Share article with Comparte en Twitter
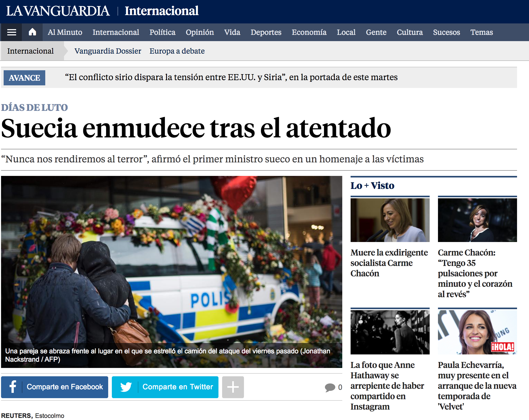Image resolution: width=529 pixels, height=420 pixels. (165, 387)
